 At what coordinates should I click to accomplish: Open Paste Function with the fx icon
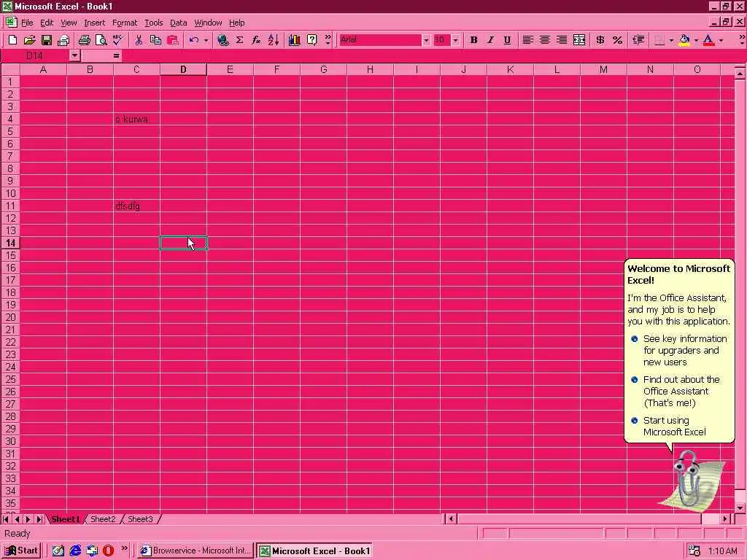click(x=256, y=40)
